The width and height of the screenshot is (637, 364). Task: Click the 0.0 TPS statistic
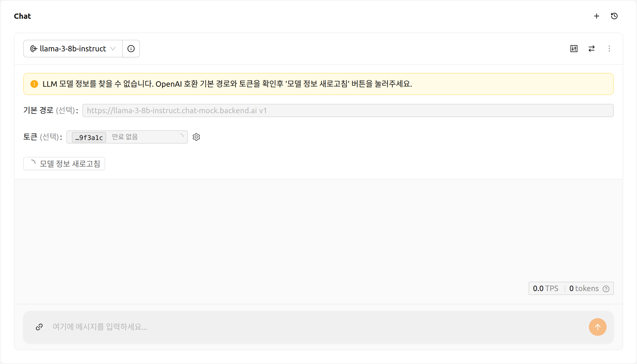[545, 289]
